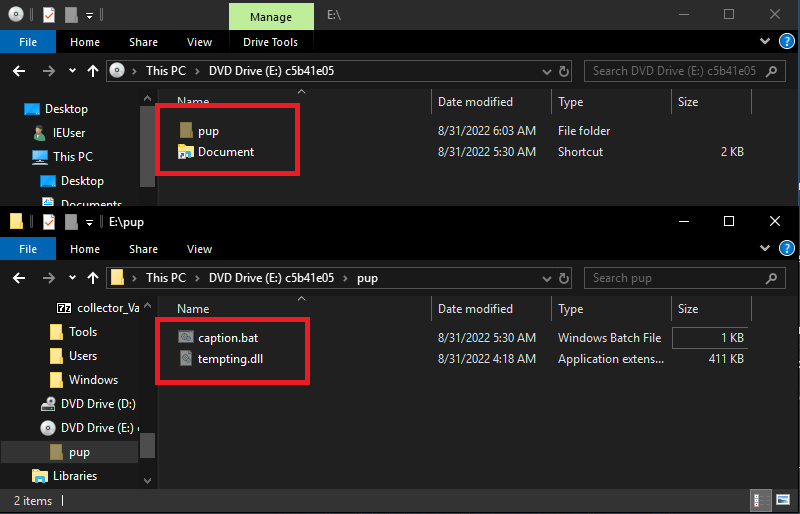Open Home tab in E:\pup window
The image size is (800, 514).
(85, 249)
